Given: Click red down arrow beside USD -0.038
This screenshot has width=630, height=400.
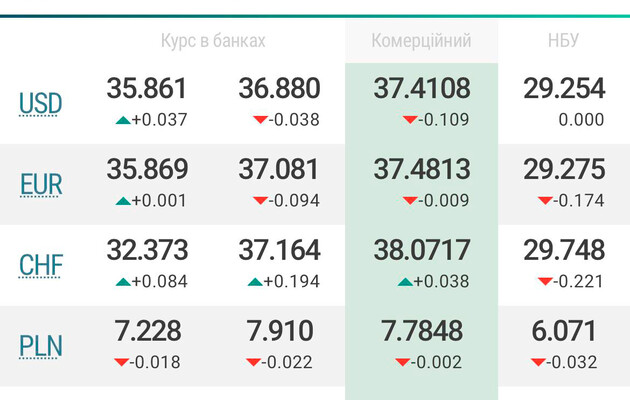Looking at the screenshot, I should point(260,120).
